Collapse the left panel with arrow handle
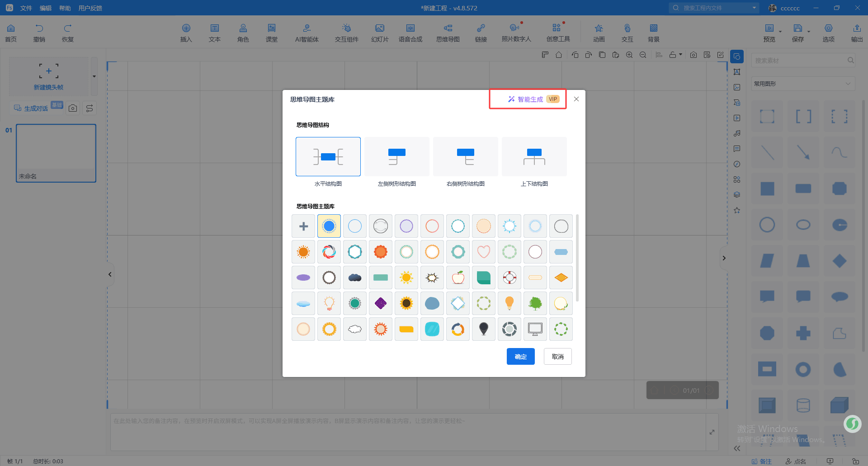The height and width of the screenshot is (466, 868). click(x=110, y=274)
